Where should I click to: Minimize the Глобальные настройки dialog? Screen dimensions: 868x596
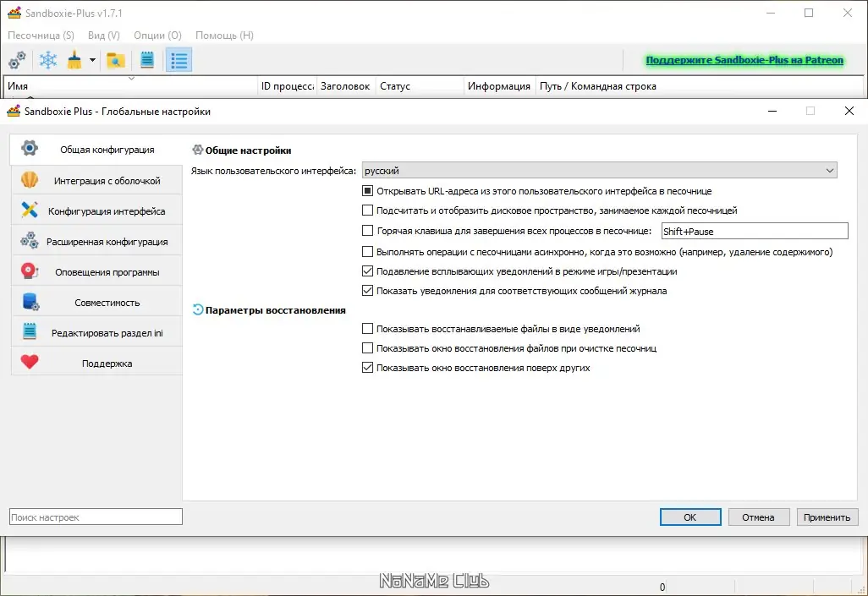coord(772,111)
